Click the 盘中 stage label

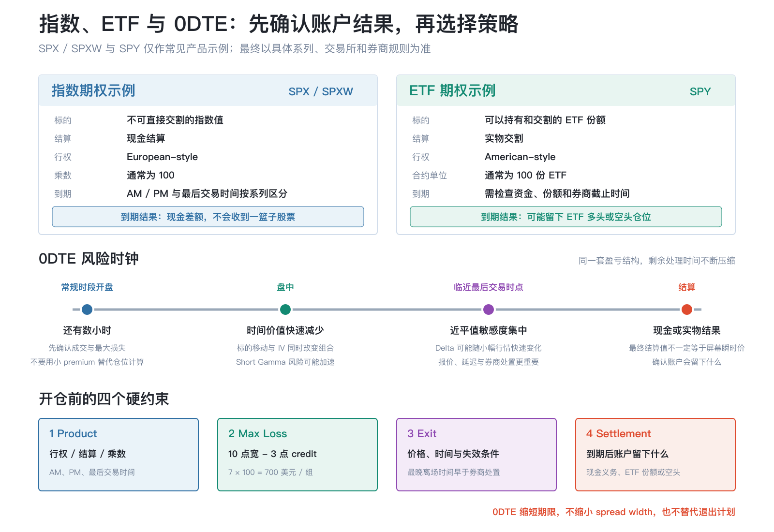click(285, 287)
